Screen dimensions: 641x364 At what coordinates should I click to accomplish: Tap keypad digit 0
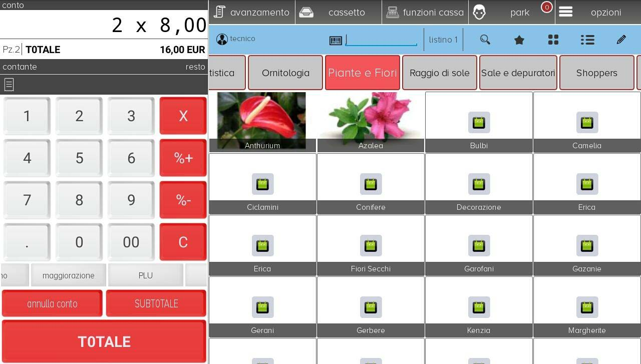coord(79,242)
